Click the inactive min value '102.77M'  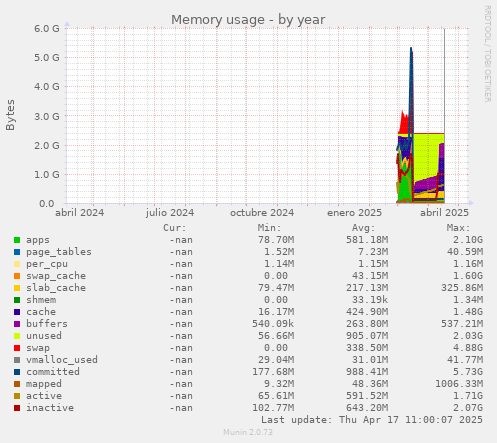(x=273, y=408)
